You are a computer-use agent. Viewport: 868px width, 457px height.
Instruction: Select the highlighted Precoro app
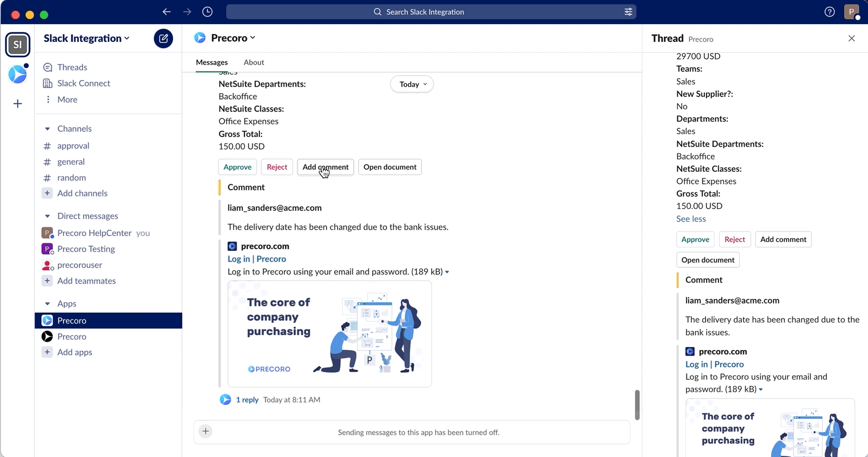108,321
